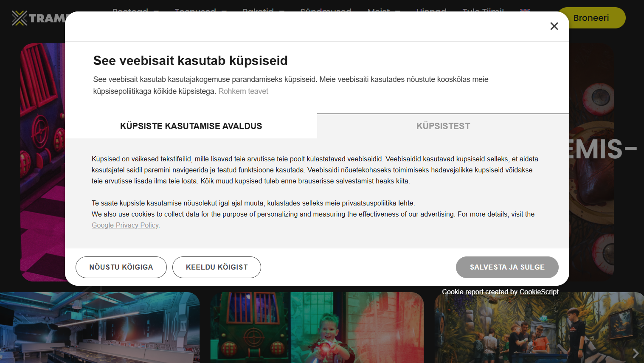644x363 pixels.
Task: Open the spaceship interior room thumbnail
Action: coord(100,327)
